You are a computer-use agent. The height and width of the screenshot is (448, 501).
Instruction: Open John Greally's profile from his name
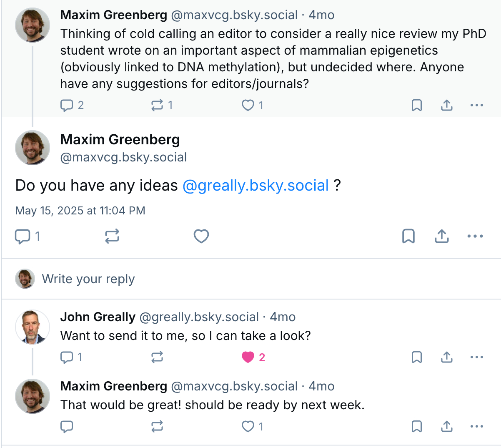[x=98, y=317]
